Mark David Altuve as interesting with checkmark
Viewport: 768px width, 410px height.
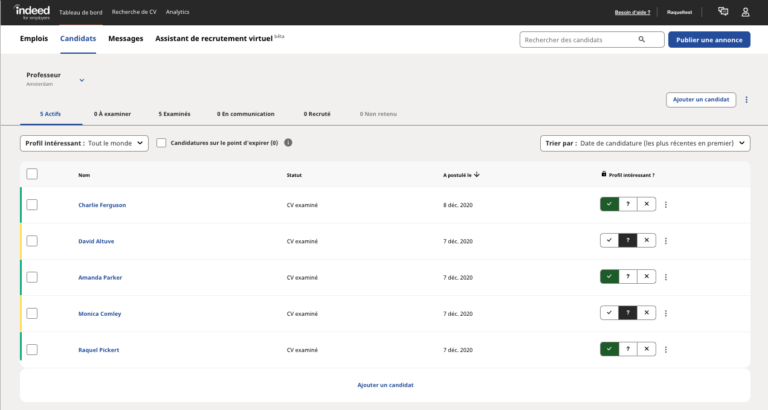[609, 241]
